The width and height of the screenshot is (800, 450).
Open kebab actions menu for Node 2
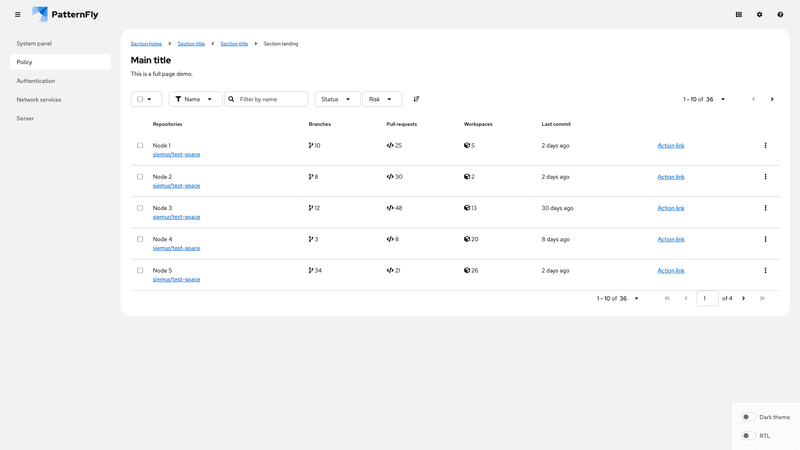tap(765, 177)
